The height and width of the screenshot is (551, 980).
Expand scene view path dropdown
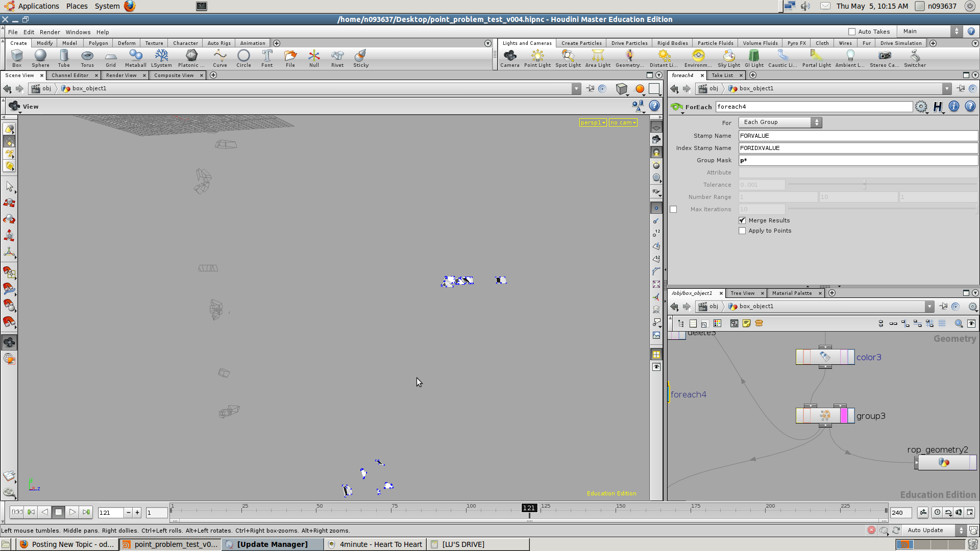coord(576,89)
